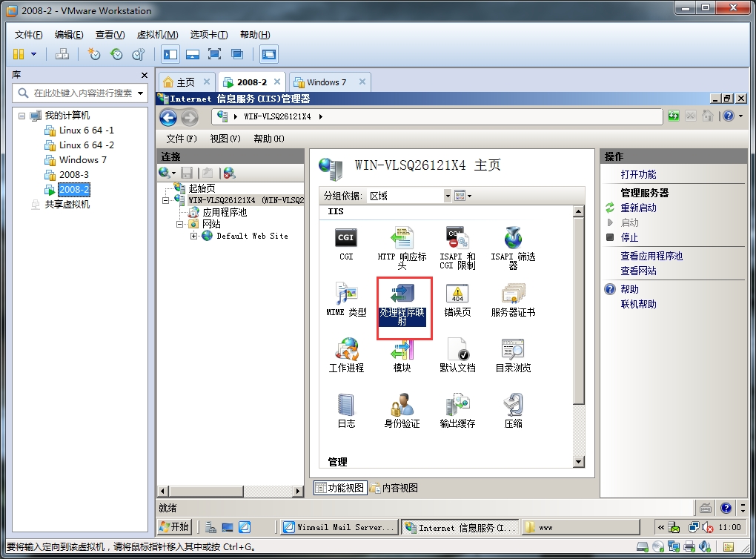Open VMware 选项卡(T) menu
The height and width of the screenshot is (559, 756).
point(209,35)
